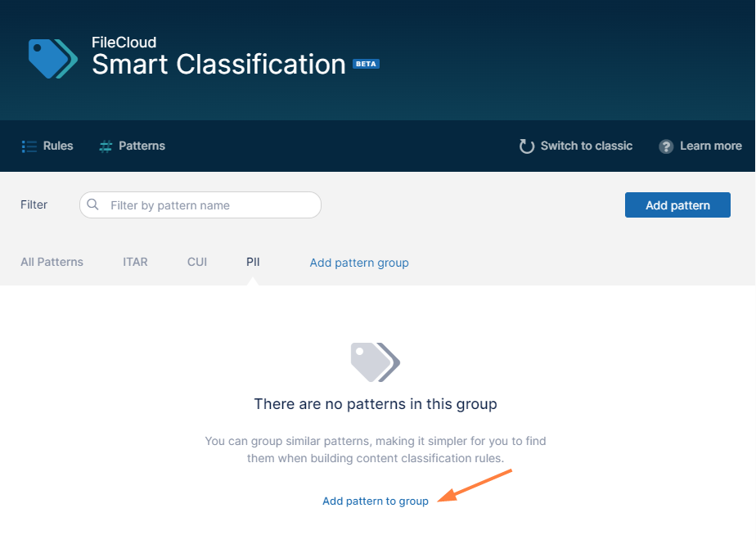Screen dimensions: 756x544
Task: Switch to the All Patterns tab
Action: click(x=52, y=262)
